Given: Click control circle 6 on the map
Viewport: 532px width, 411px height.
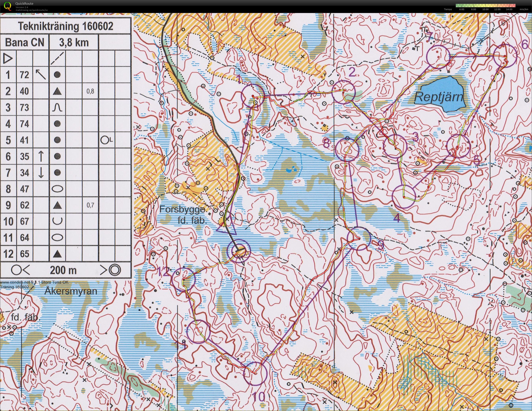Looking at the screenshot, I should point(505,56).
